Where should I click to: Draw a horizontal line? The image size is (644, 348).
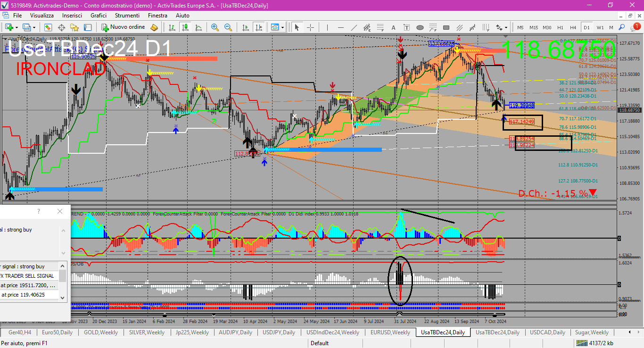pos(340,27)
